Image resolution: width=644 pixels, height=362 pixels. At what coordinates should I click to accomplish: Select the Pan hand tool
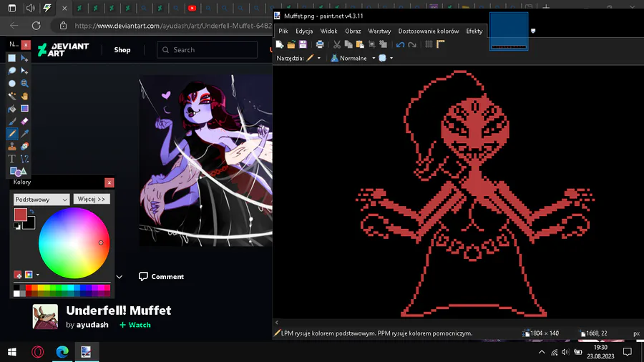click(x=24, y=96)
